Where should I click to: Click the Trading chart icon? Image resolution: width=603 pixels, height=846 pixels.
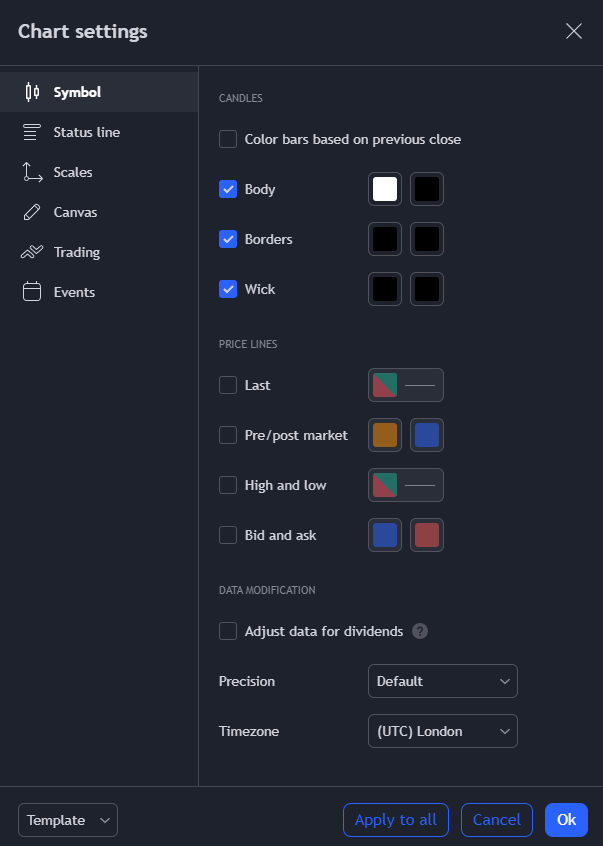[32, 252]
